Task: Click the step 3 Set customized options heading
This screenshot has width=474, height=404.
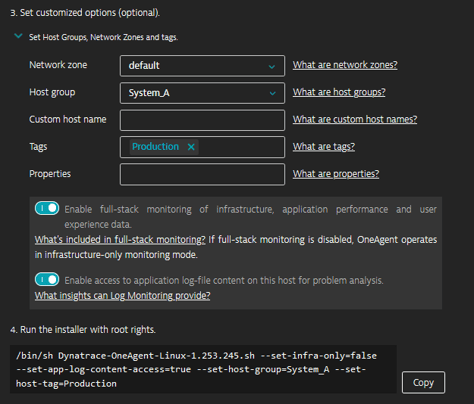Action: coord(85,13)
